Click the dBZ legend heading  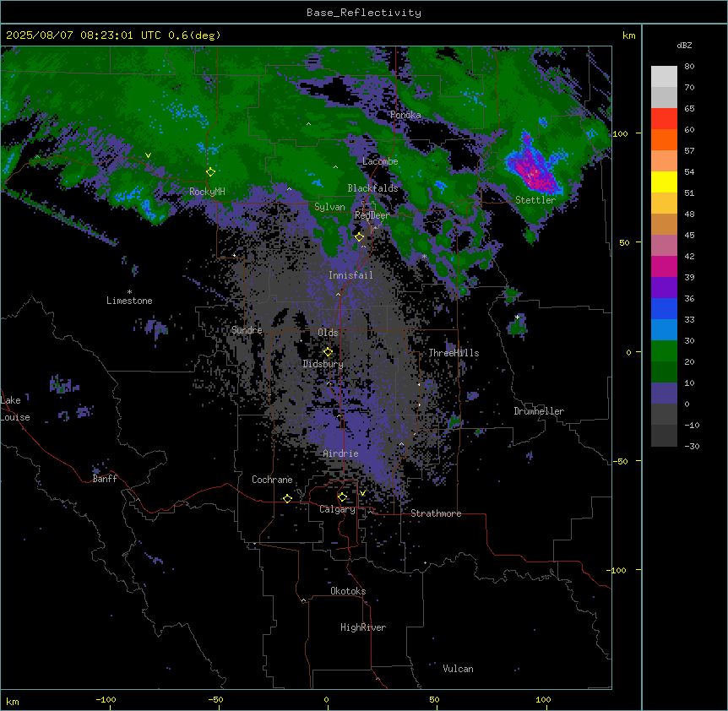tap(684, 46)
